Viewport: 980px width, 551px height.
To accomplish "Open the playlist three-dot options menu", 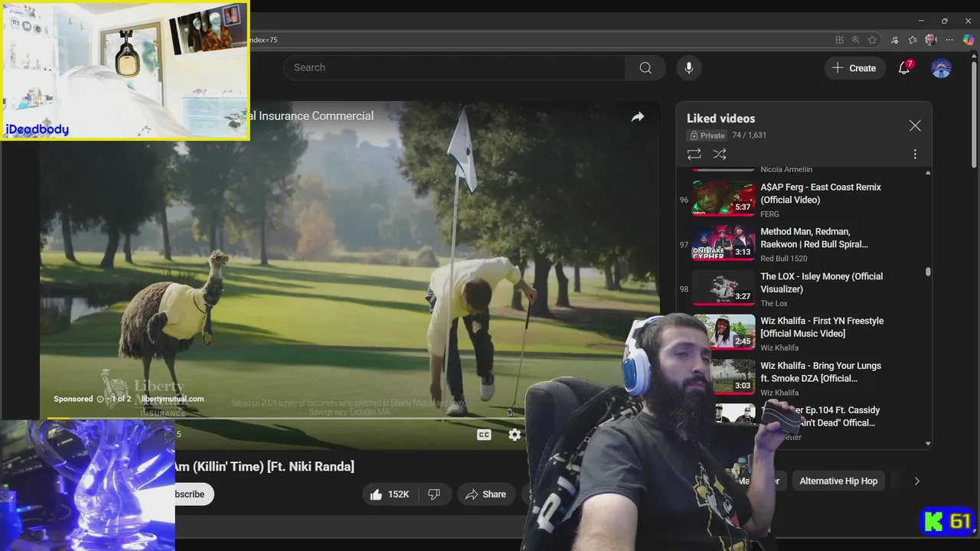I will 915,154.
